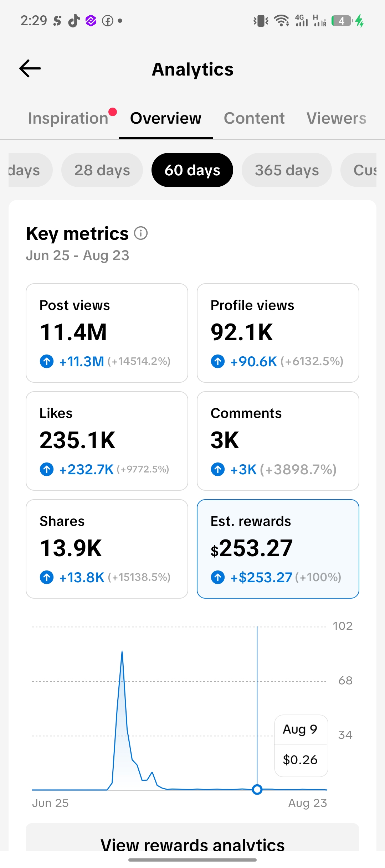The image size is (385, 868).
Task: Tap the Wi-Fi status icon
Action: click(x=282, y=21)
